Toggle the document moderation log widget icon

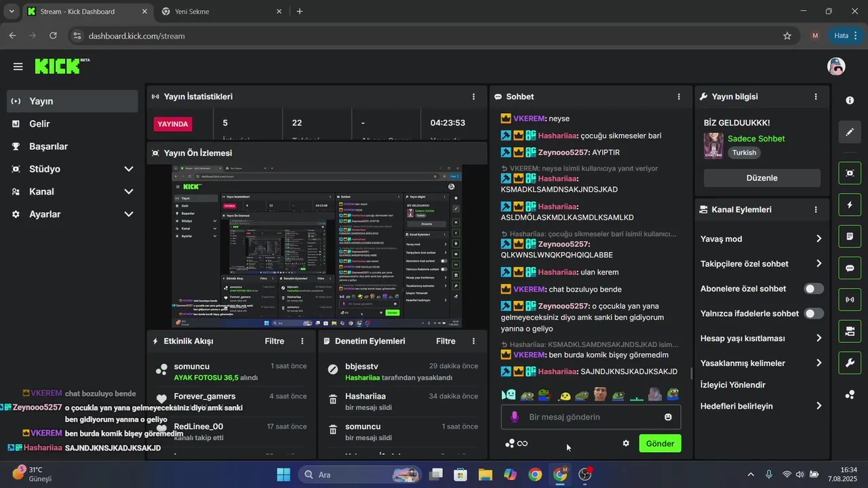point(850,237)
